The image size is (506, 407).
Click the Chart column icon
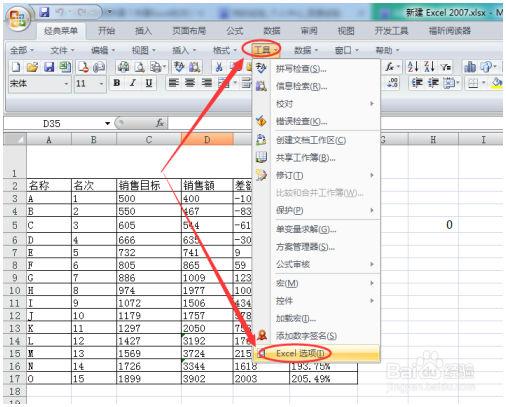(x=470, y=67)
